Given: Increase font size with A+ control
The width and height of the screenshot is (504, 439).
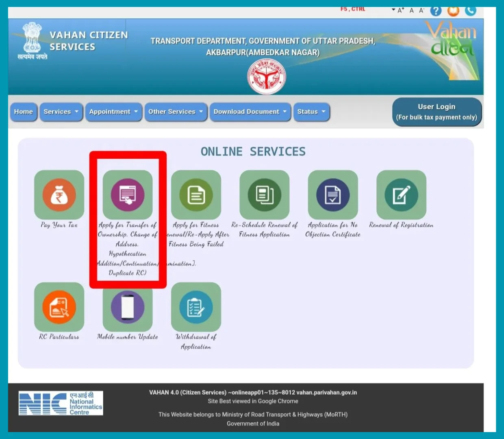Looking at the screenshot, I should tap(401, 11).
